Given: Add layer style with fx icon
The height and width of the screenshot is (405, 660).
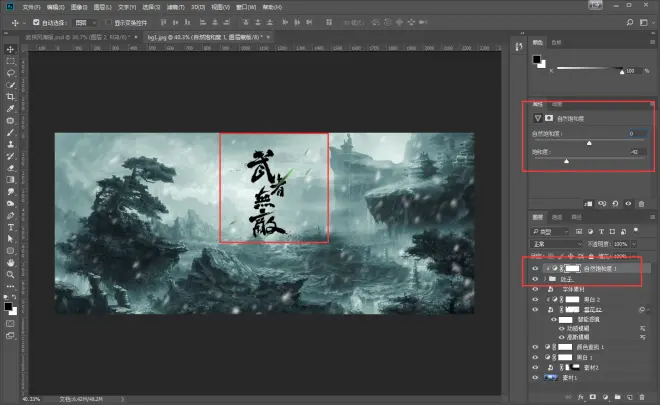Looking at the screenshot, I should [x=580, y=397].
